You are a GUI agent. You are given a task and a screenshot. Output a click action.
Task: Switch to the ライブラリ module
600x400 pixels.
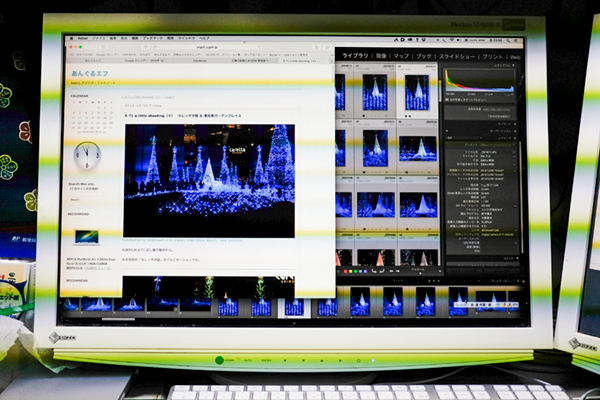(x=355, y=56)
